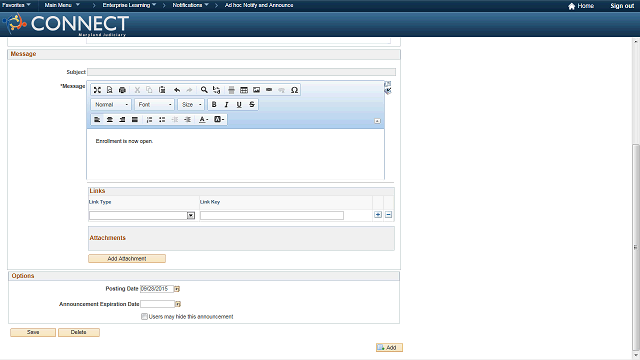Image resolution: width=640 pixels, height=360 pixels.
Task: Add a new link row (plus)
Action: pos(378,215)
